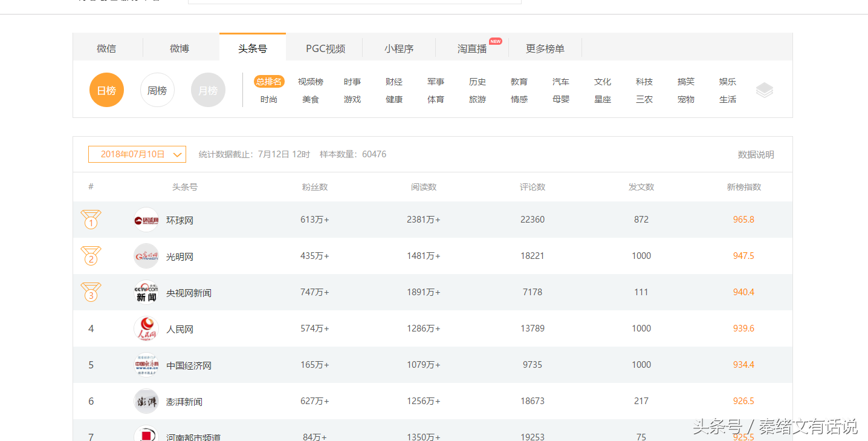Filter by 科技 category
868x441 pixels.
(x=644, y=82)
